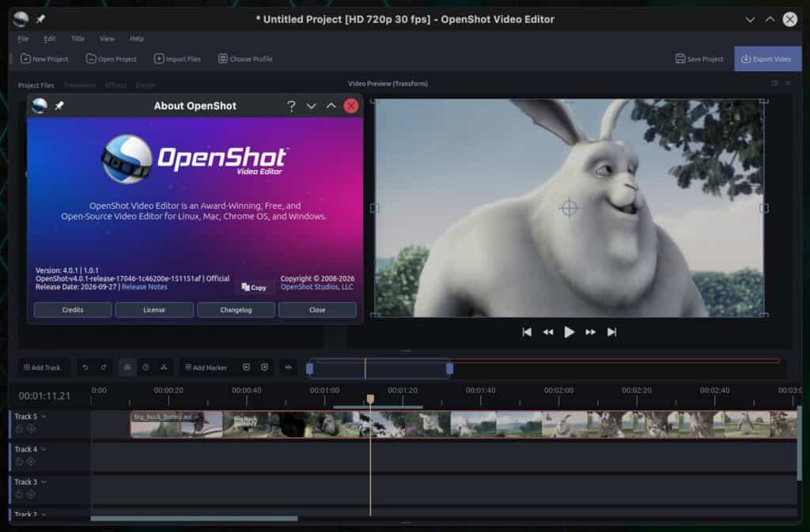Toggle the keyframe icon on Track 3
This screenshot has height=532, width=810.
(x=31, y=494)
